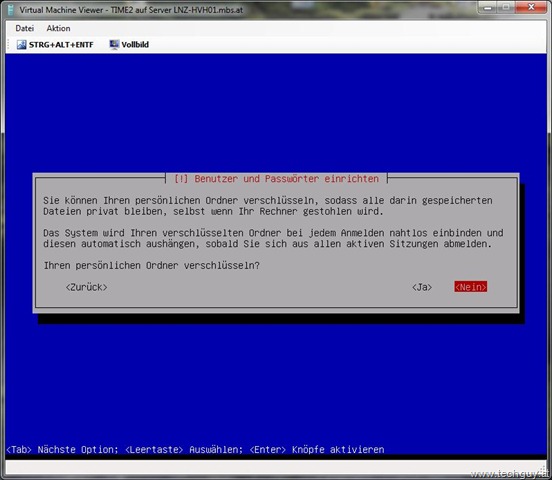Click the blue console area above the dialog
Viewport: 552px width, 480px height.
coord(276,113)
